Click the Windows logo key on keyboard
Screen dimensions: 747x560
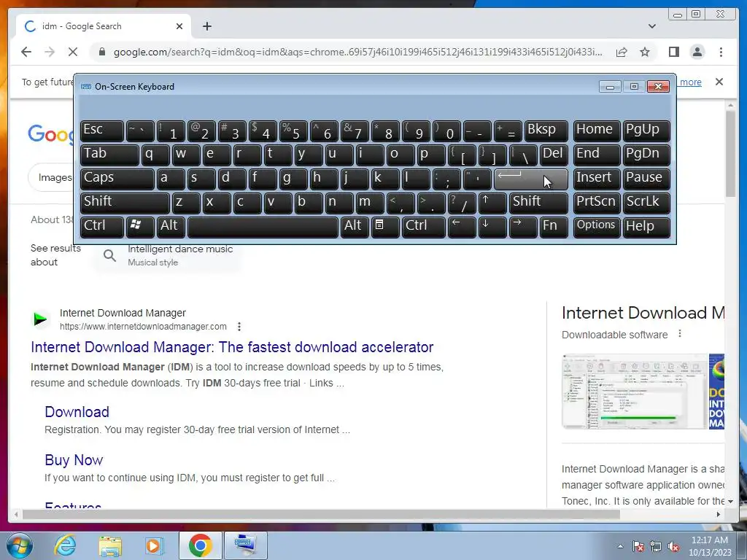(x=140, y=227)
